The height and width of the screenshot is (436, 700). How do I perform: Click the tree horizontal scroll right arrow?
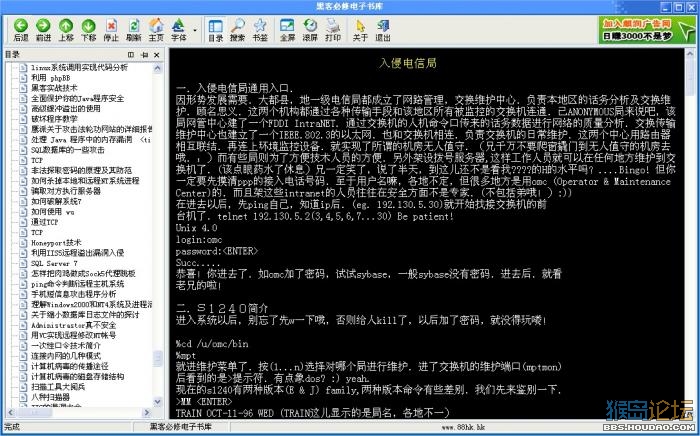tap(147, 412)
